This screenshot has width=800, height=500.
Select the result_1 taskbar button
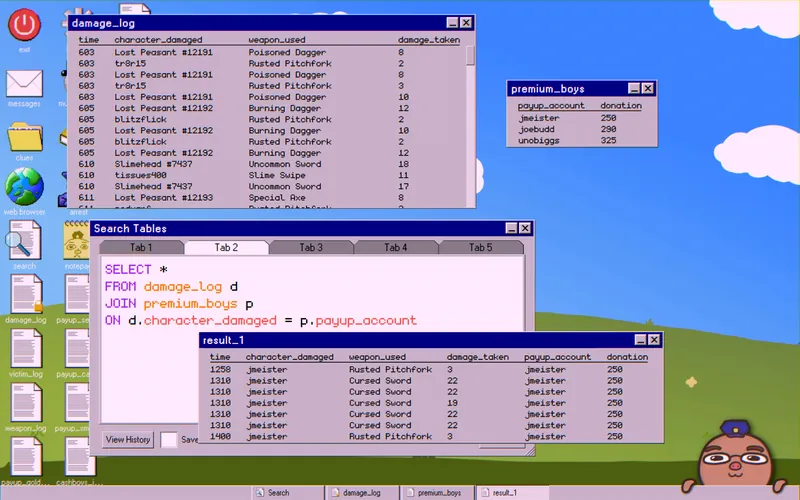pos(513,493)
